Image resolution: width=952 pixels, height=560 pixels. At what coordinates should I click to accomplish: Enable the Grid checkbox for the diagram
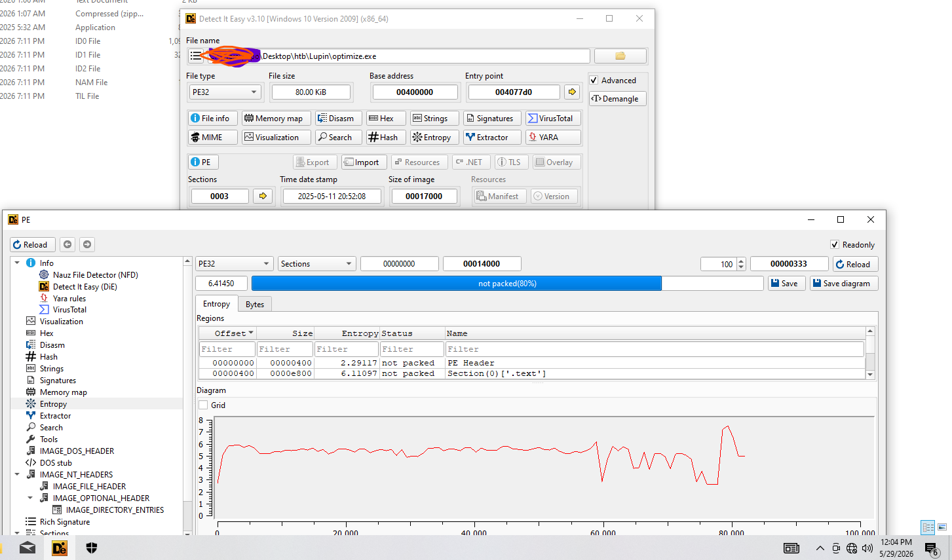pyautogui.click(x=203, y=405)
